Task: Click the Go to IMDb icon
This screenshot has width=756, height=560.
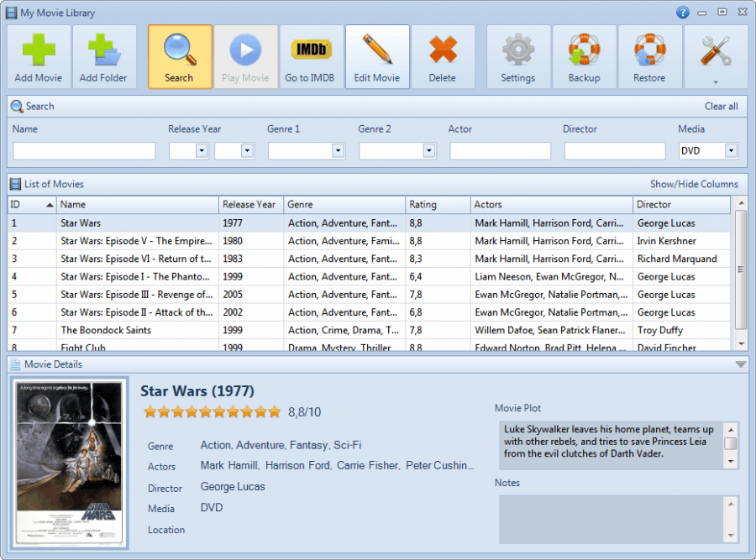Action: (311, 48)
